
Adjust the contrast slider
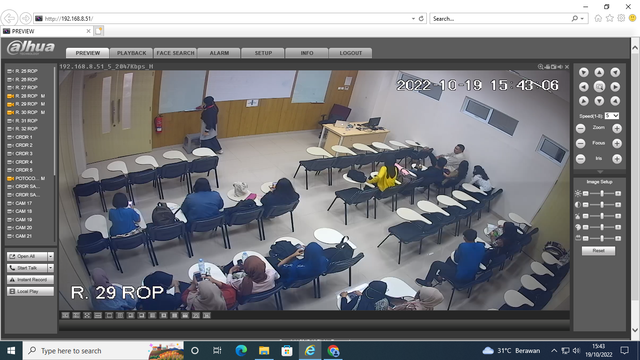tap(602, 204)
